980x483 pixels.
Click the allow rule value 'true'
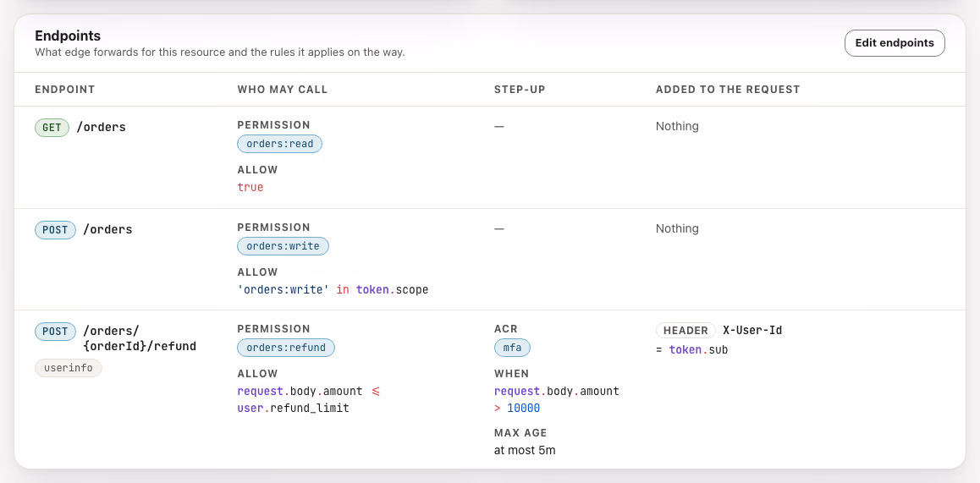click(250, 188)
